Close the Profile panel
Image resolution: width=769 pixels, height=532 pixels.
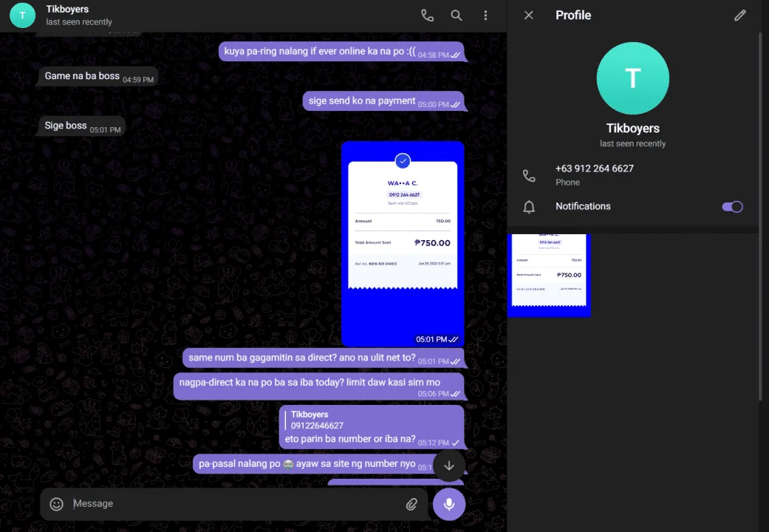529,16
